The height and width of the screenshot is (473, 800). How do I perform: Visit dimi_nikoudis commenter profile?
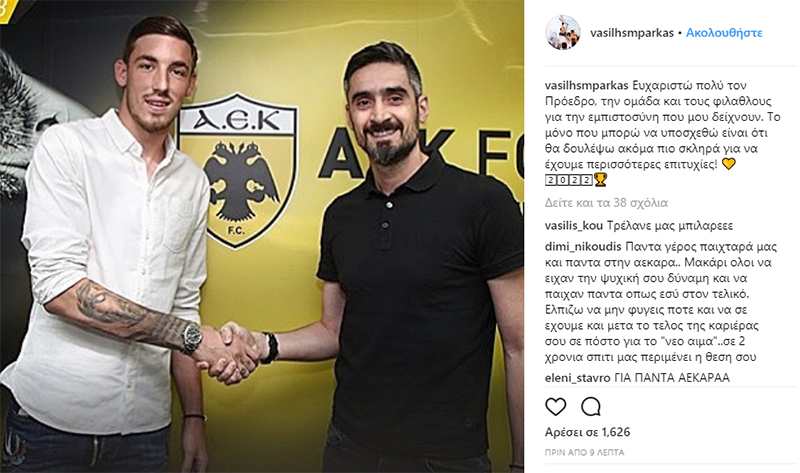tap(583, 247)
